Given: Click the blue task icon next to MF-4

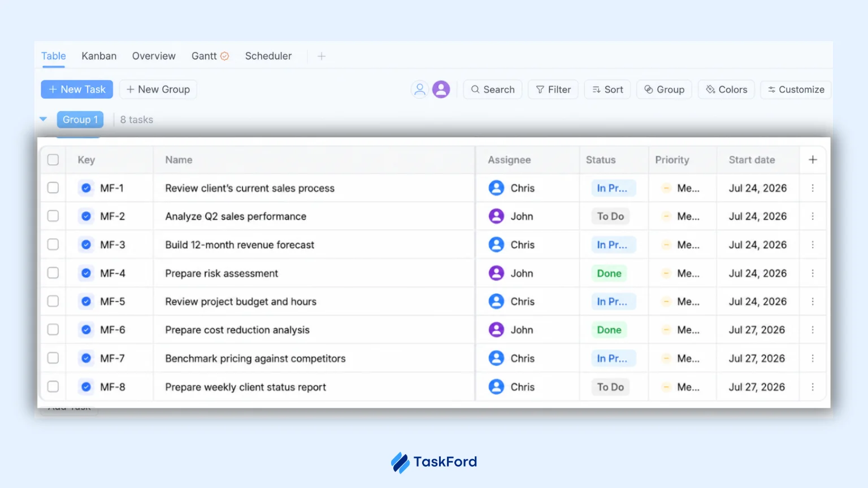Looking at the screenshot, I should [x=86, y=273].
